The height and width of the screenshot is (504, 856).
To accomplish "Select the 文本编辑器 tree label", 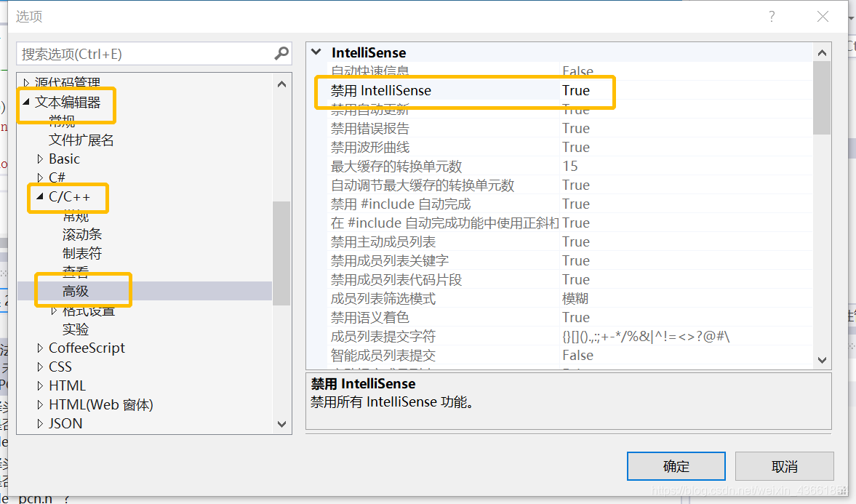I will point(68,102).
